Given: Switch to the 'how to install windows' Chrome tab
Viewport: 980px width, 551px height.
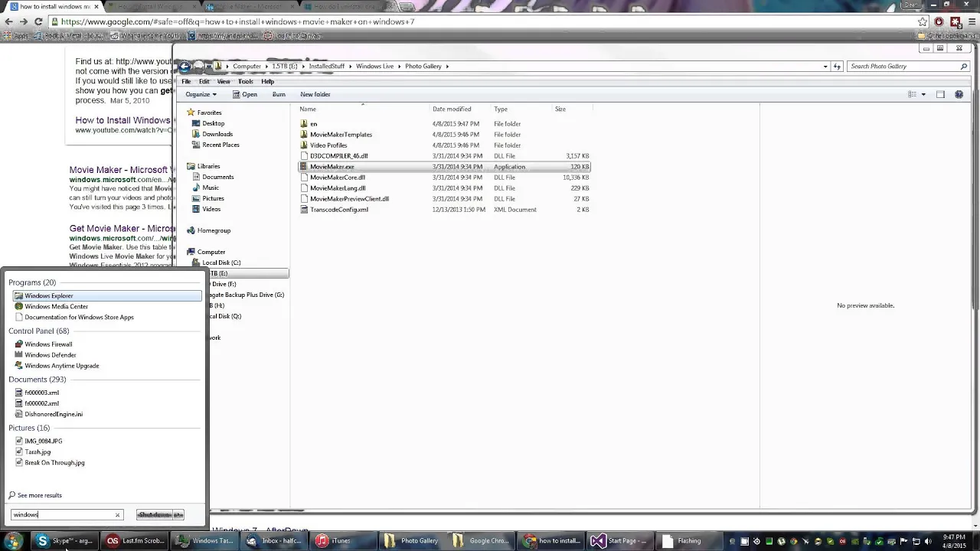Looking at the screenshot, I should [x=54, y=6].
